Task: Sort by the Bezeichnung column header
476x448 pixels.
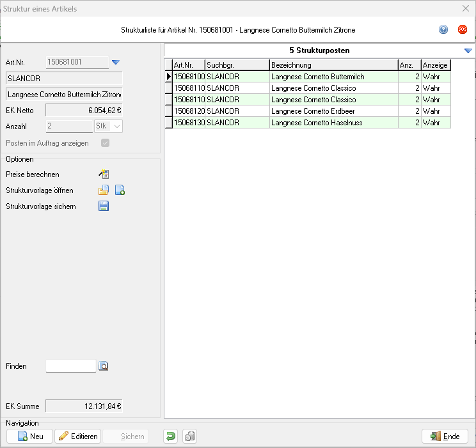Action: point(333,65)
